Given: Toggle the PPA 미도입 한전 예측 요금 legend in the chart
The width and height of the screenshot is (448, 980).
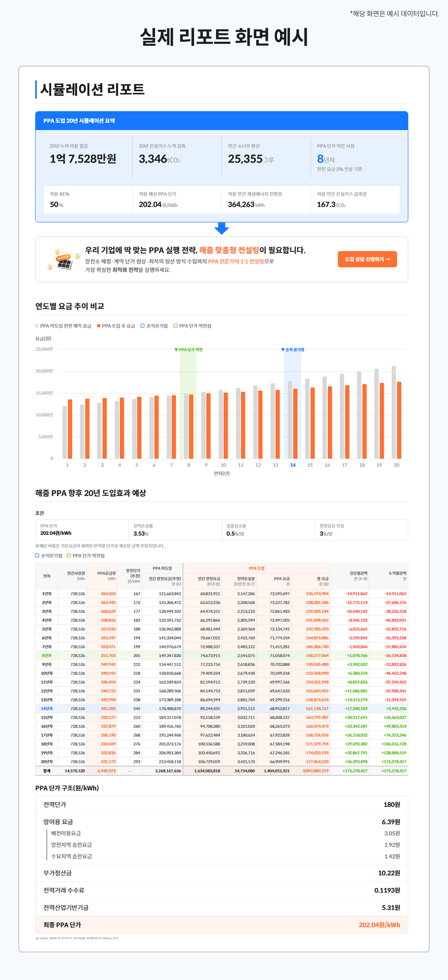Looking at the screenshot, I should [63, 326].
